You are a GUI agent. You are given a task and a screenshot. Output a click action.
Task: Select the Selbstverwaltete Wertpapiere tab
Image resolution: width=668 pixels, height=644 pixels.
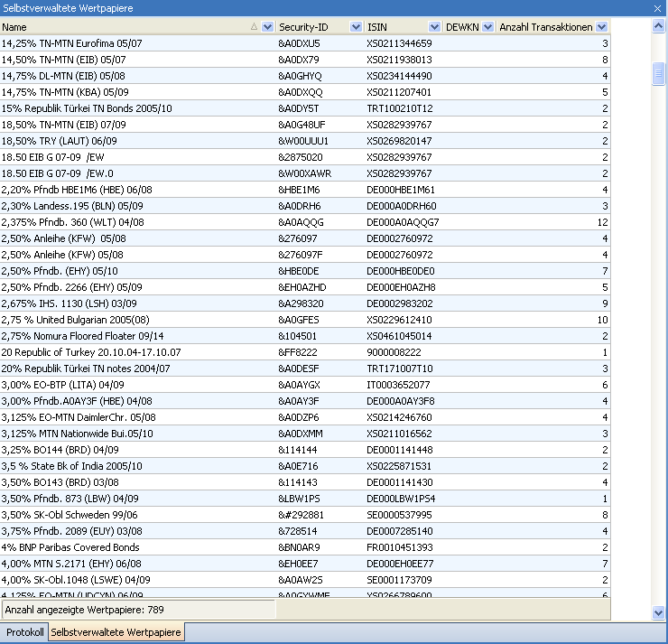point(116,632)
